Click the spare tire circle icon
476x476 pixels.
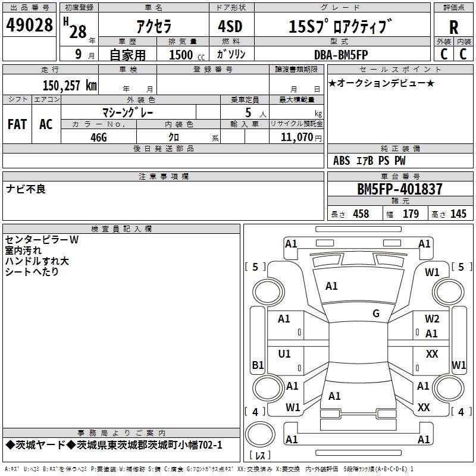pos(260,434)
